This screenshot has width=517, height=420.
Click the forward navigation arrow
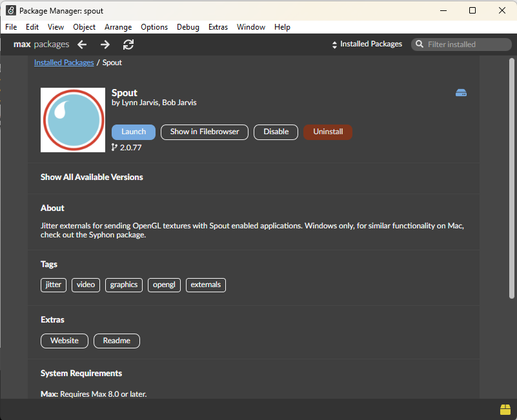pos(105,45)
